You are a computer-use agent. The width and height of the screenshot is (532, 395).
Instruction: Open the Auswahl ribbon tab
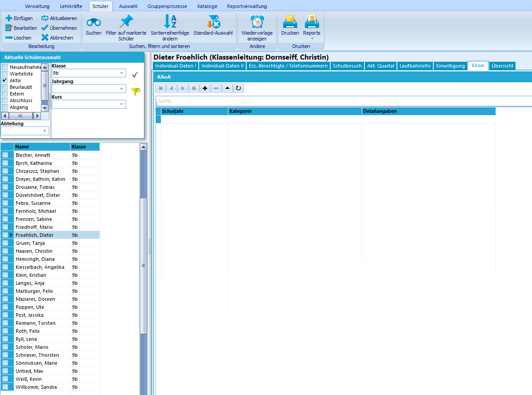128,6
